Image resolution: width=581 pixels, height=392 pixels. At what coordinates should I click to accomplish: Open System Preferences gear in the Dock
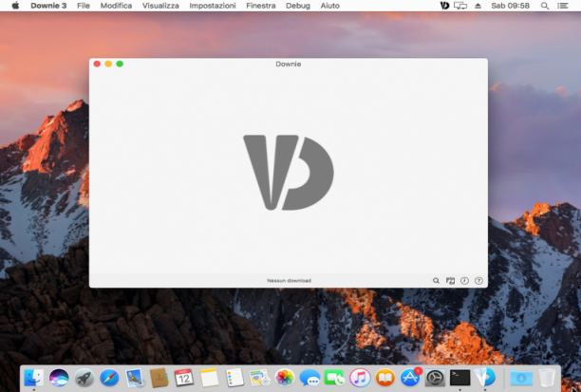(x=435, y=378)
